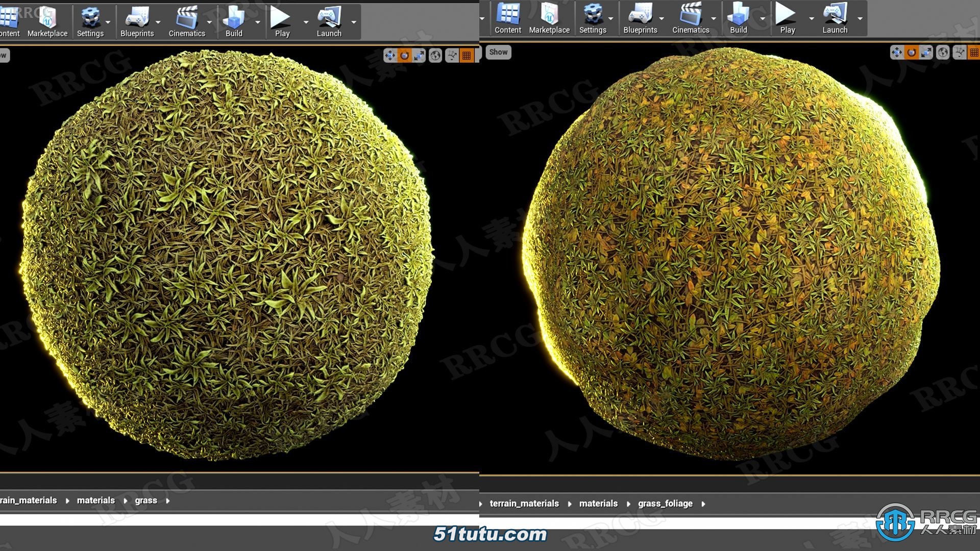980x551 pixels.
Task: Expand left Settings dropdown arrow
Action: (108, 22)
